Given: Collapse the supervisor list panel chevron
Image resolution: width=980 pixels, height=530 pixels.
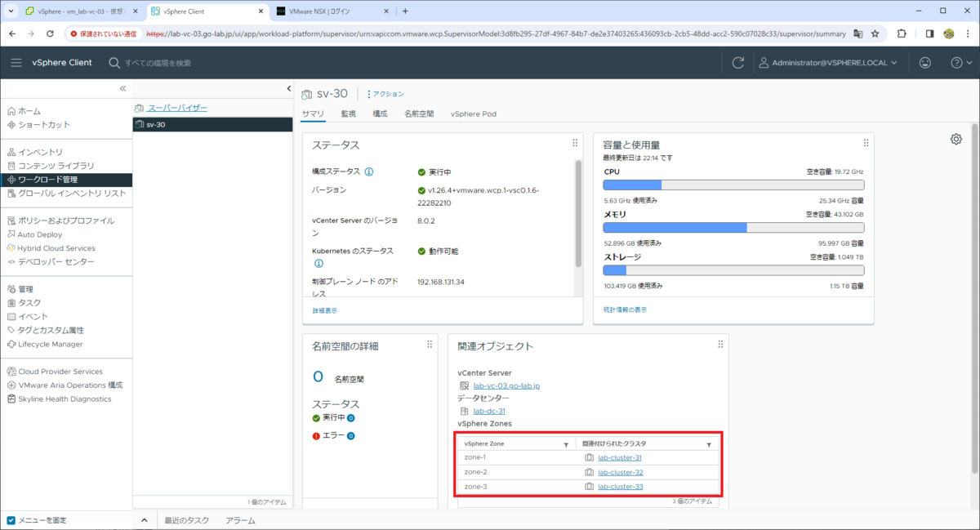Looking at the screenshot, I should coord(288,88).
